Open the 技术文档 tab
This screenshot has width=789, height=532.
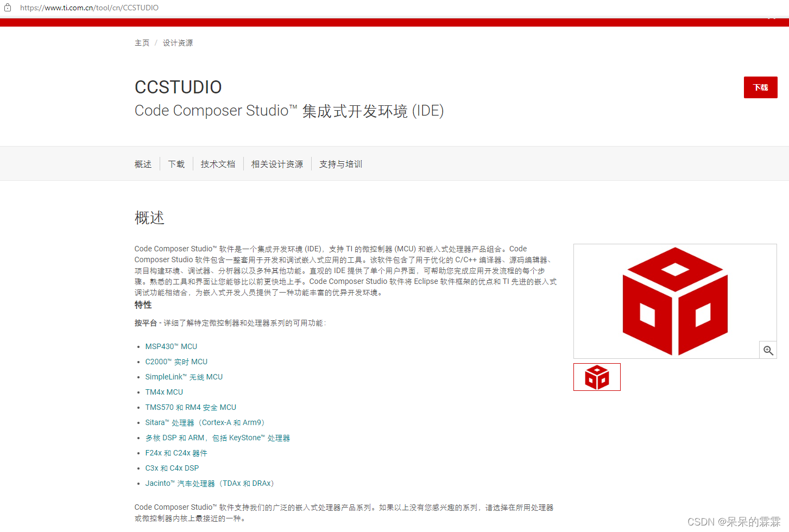218,163
